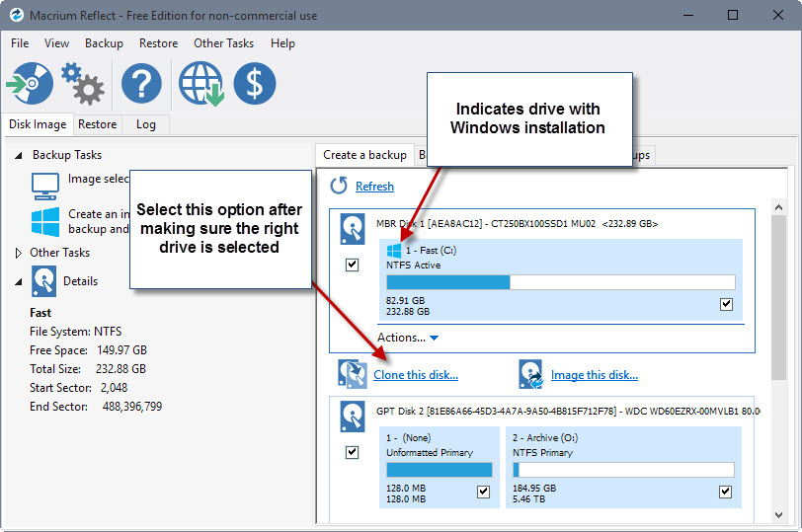Click the MBR Disk 1 header text
Viewport: 802px width, 532px height.
[x=517, y=223]
